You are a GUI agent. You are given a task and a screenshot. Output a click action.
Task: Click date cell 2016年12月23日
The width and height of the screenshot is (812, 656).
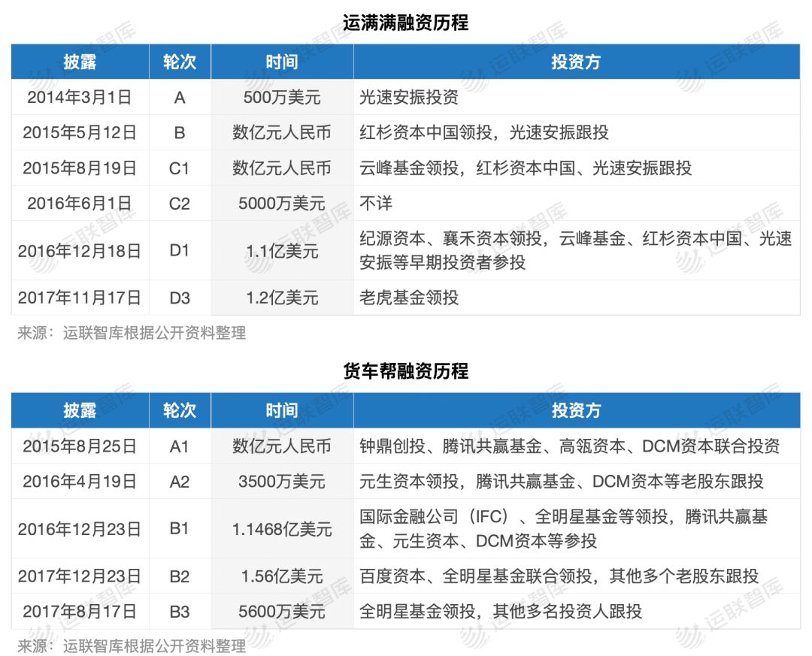click(79, 529)
